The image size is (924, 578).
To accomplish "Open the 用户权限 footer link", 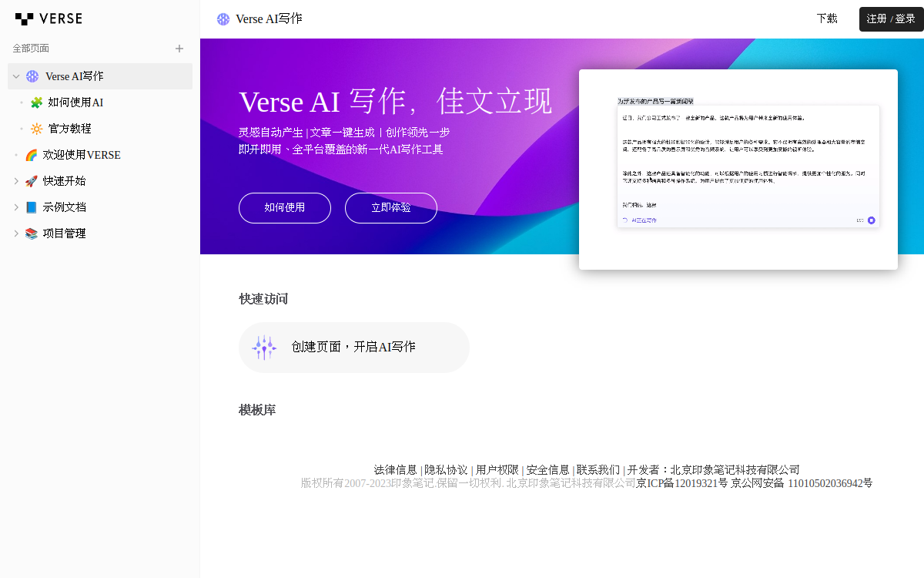I will point(497,470).
